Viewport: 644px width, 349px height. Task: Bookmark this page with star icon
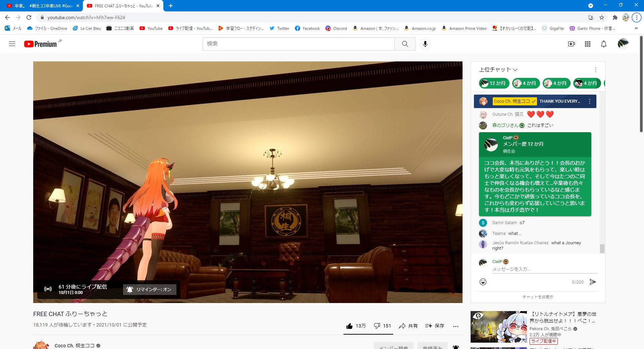click(602, 17)
